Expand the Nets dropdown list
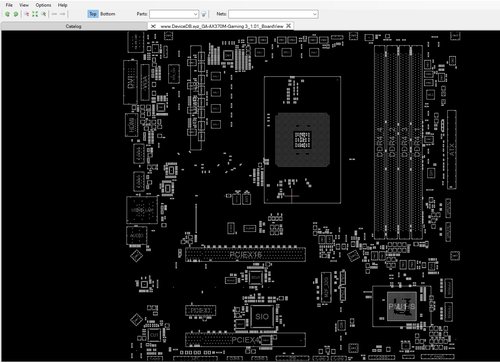This screenshot has width=500, height=362. 315,14
